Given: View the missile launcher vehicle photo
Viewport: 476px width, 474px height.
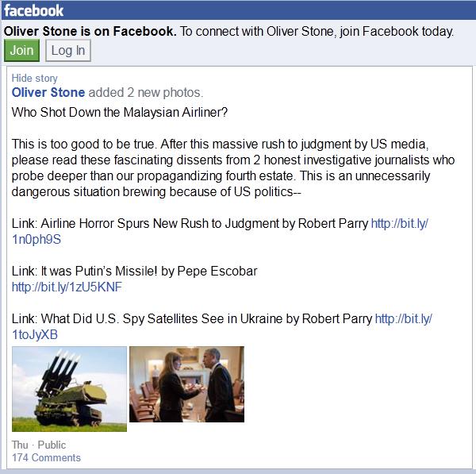Looking at the screenshot, I should [69, 389].
